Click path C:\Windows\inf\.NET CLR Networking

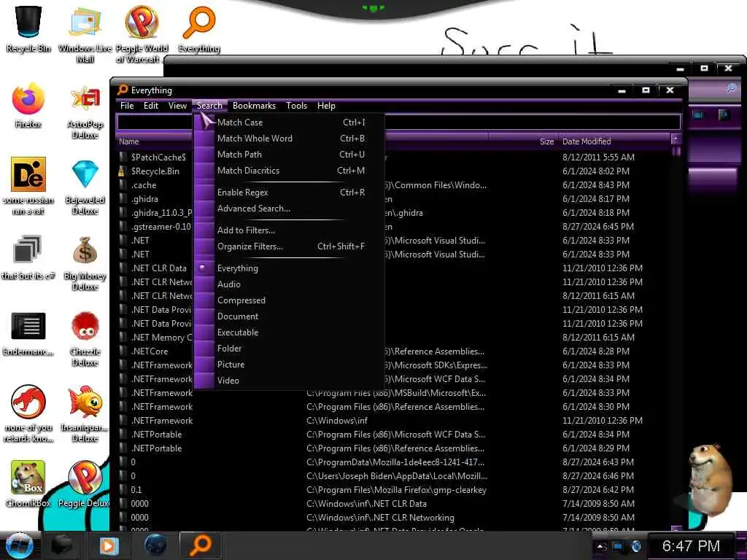coord(380,518)
